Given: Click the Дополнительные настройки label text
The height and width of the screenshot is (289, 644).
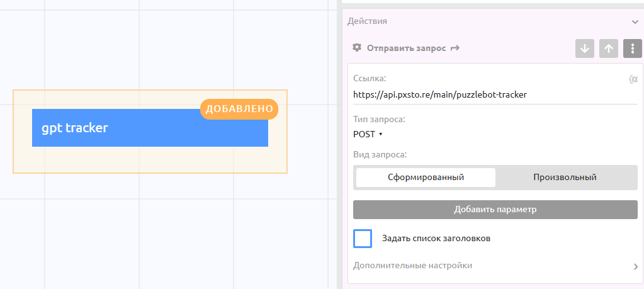Looking at the screenshot, I should [x=412, y=266].
